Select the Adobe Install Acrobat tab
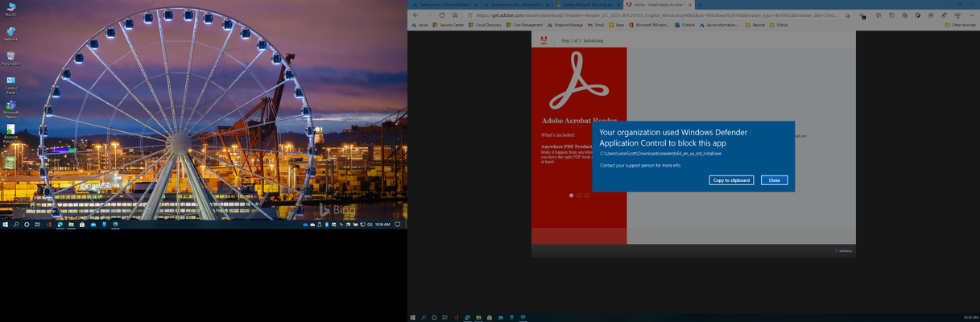The width and height of the screenshot is (980, 322). click(659, 5)
